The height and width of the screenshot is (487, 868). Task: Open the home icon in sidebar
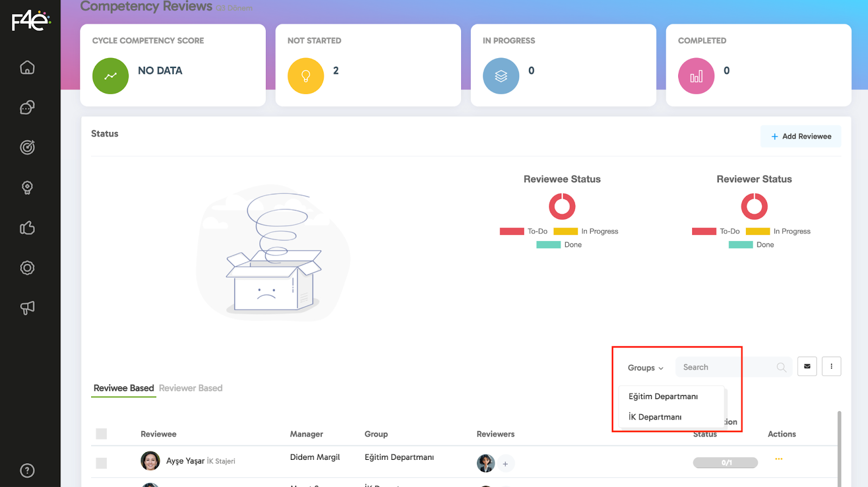[x=27, y=67]
